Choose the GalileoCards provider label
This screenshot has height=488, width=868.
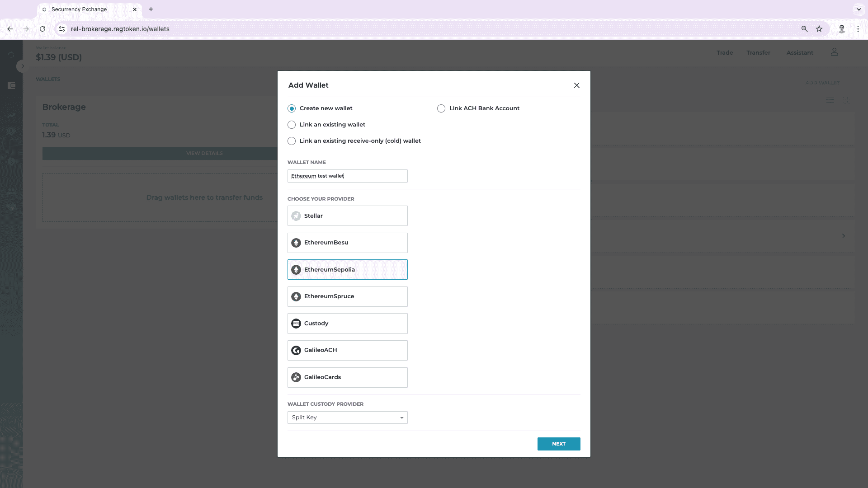tap(322, 377)
